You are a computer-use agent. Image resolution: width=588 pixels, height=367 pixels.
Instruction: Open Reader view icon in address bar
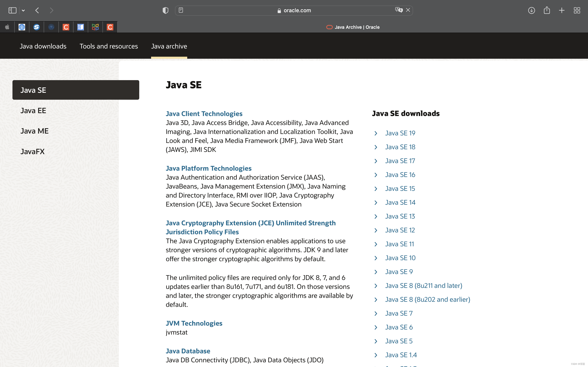(x=181, y=10)
